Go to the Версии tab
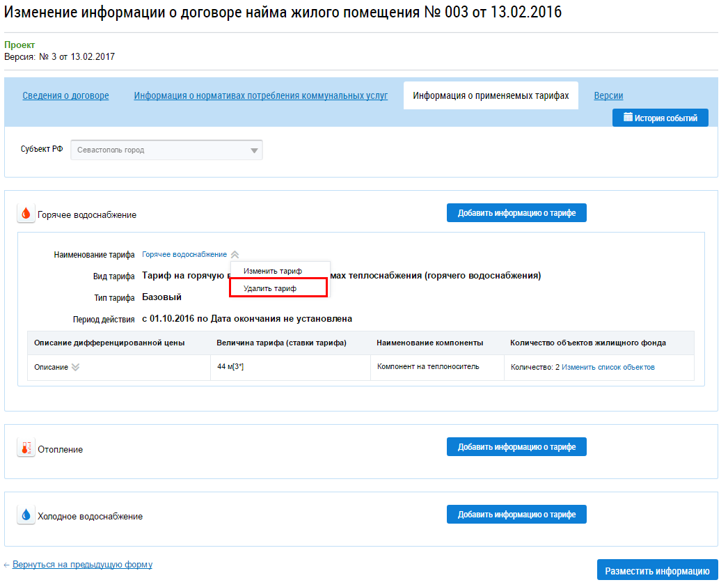728x587 pixels. pyautogui.click(x=608, y=96)
